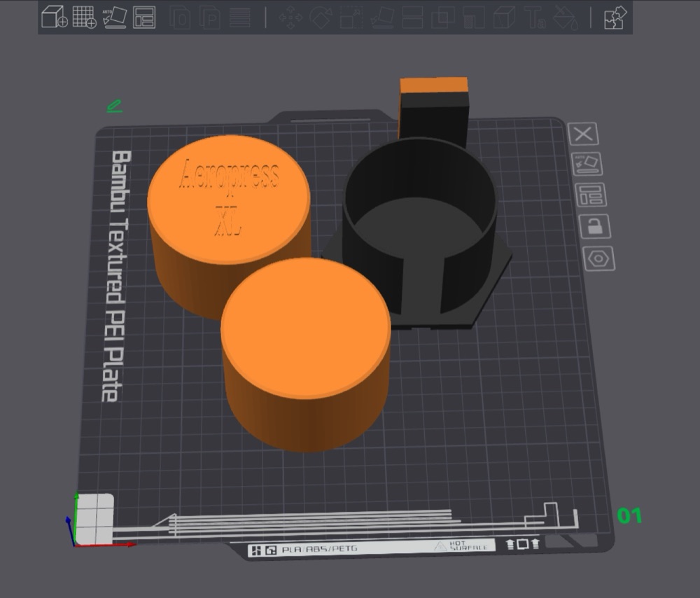Open the Seam painting tool
Image resolution: width=700 pixels, height=598 pixels.
click(504, 18)
